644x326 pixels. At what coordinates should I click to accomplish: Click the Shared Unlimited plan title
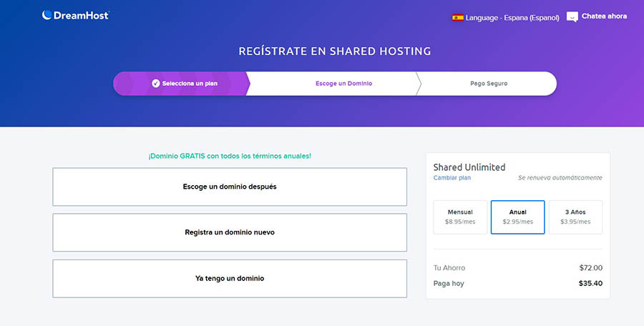[x=469, y=167]
